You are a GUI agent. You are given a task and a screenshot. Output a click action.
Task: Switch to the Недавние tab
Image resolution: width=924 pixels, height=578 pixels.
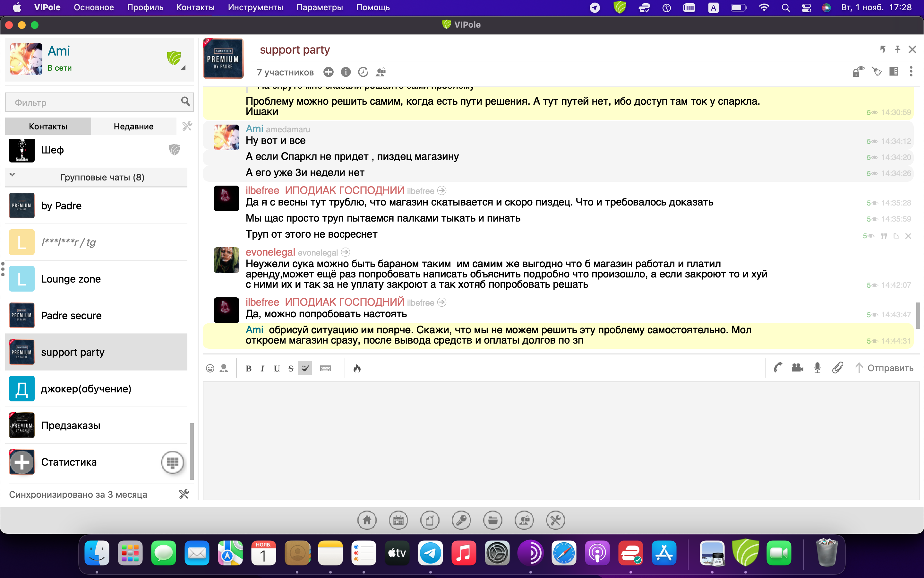[x=134, y=126]
